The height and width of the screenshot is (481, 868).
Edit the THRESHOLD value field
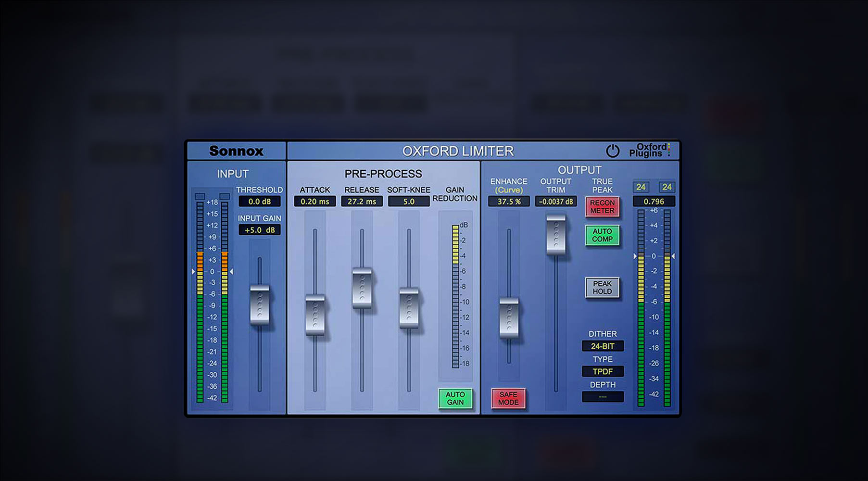click(x=260, y=202)
